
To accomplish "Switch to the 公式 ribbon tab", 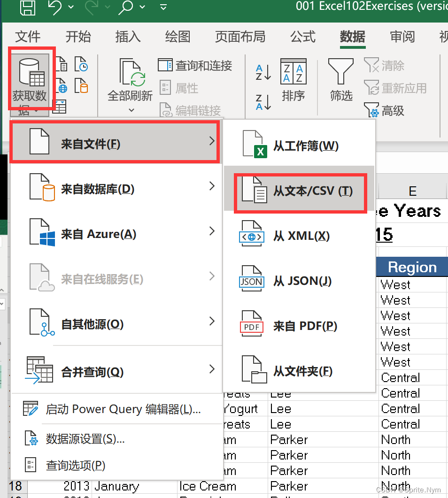I will pyautogui.click(x=303, y=37).
